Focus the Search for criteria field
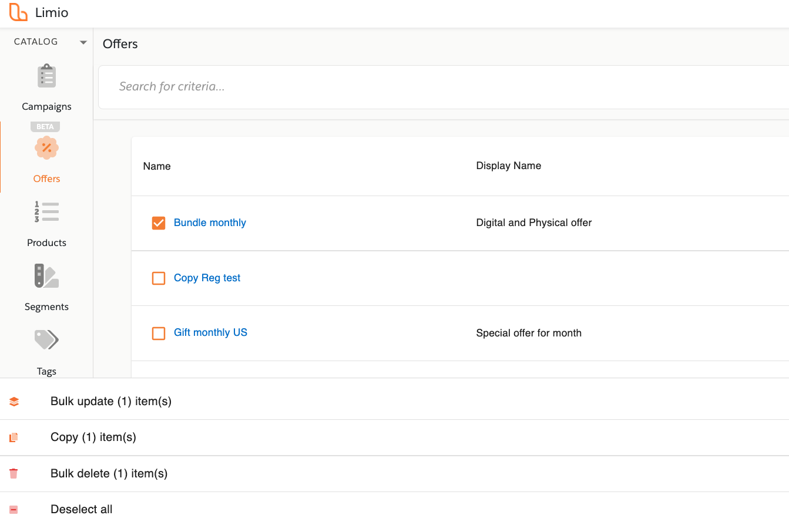The height and width of the screenshot is (532, 789). tap(444, 87)
